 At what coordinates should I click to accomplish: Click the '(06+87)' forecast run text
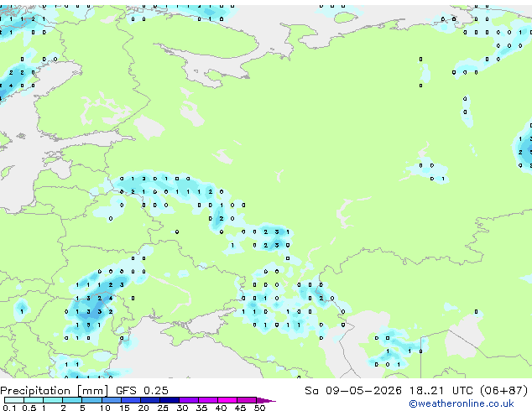pyautogui.click(x=504, y=391)
